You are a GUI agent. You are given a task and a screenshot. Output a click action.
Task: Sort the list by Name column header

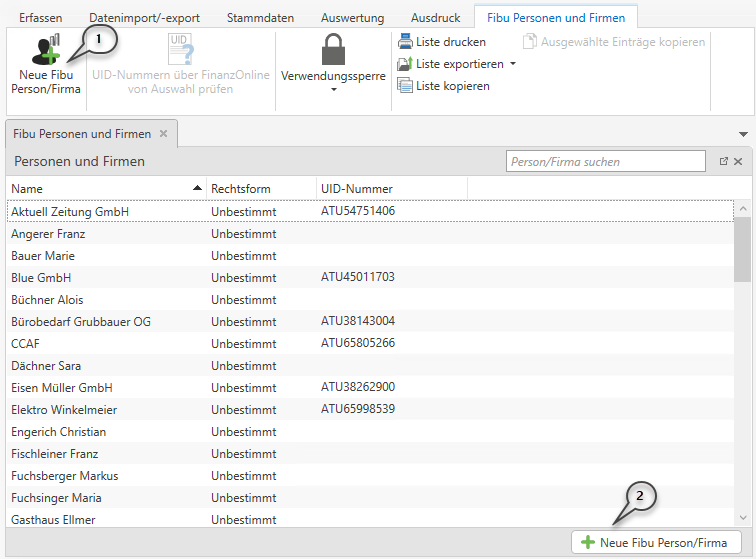click(x=100, y=188)
